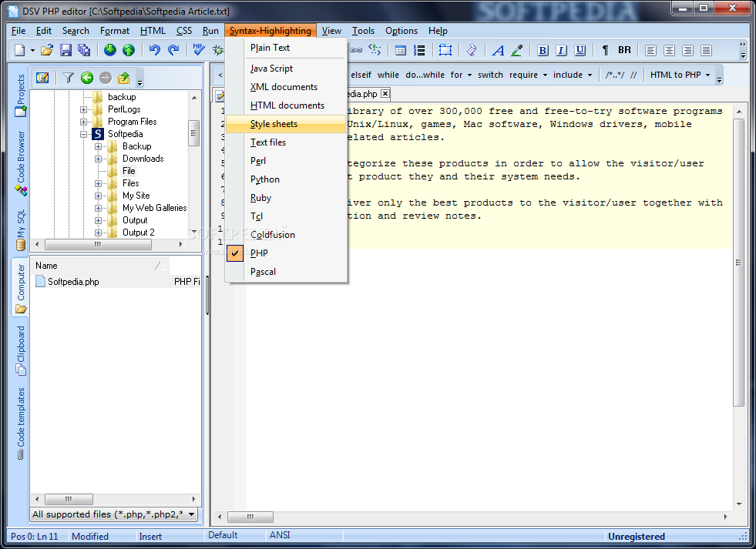
Task: Click the editor's horizontal scrollbar thumb
Action: 250,517
